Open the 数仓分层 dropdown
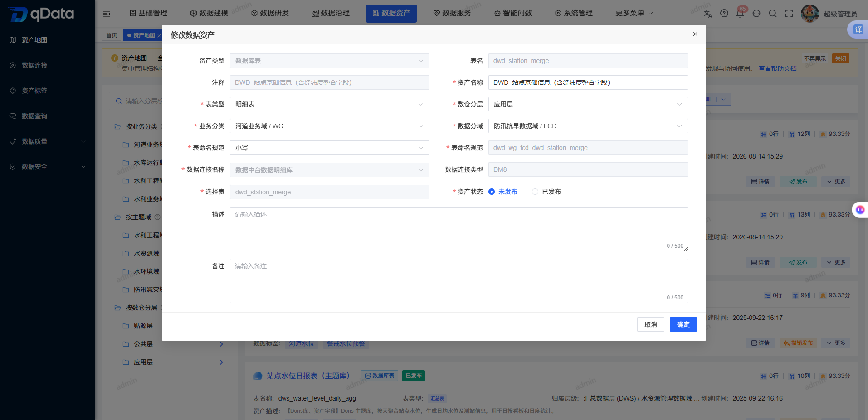The width and height of the screenshot is (868, 420). click(588, 104)
